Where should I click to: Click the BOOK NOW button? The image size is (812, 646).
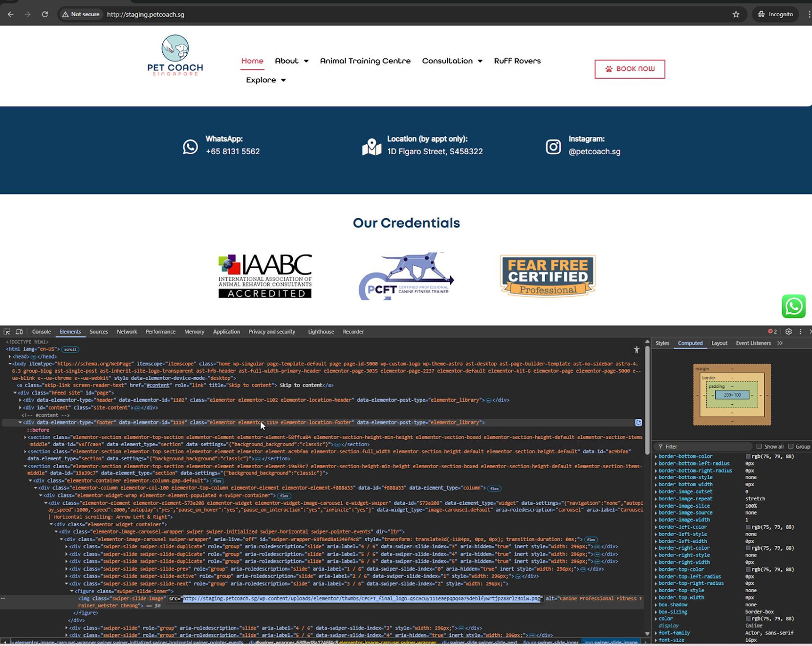tap(630, 69)
